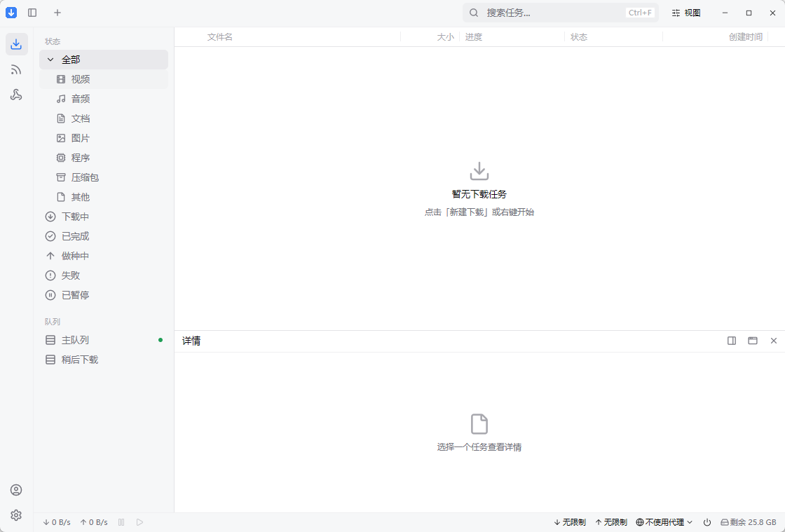Sort by 文件名 column header
The image size is (785, 532).
(x=220, y=37)
